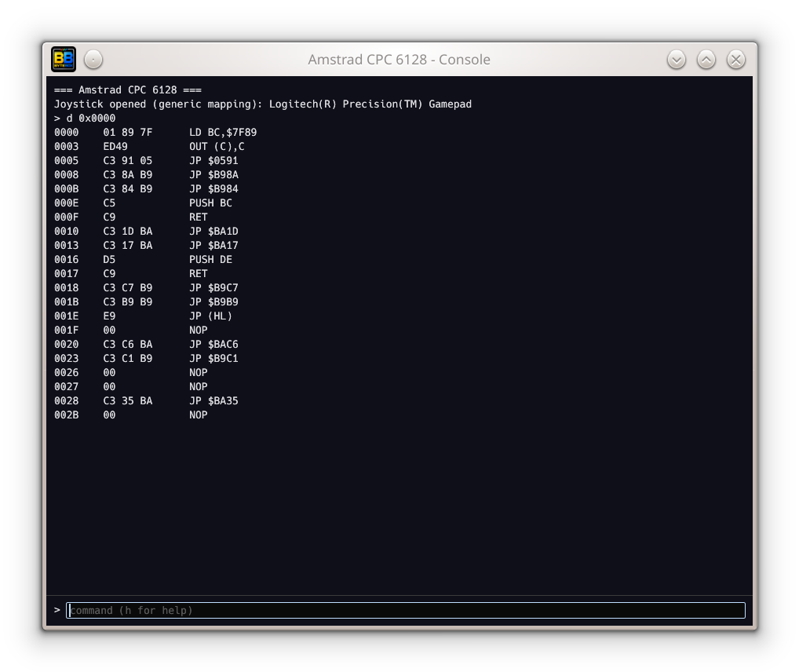Click the RET at address 0017
Screen dimensions: 799x672
click(x=199, y=274)
